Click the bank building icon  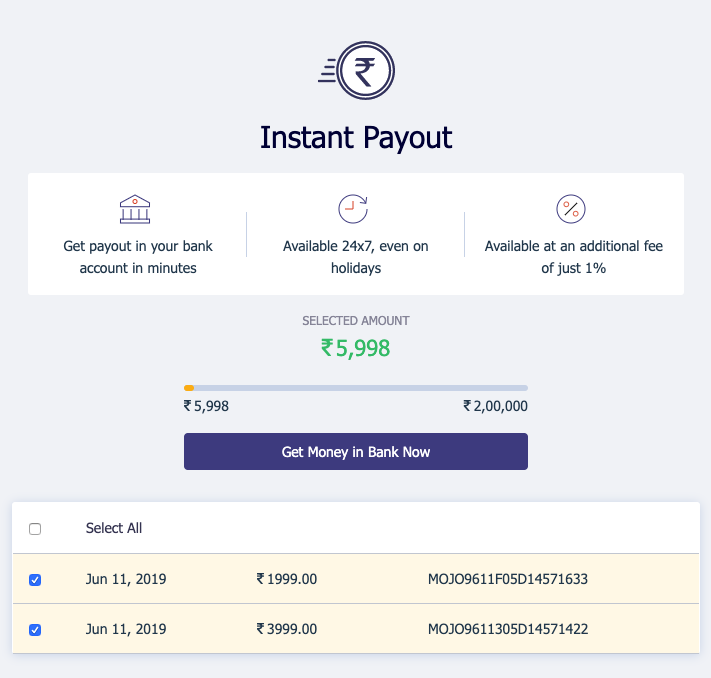(x=135, y=209)
